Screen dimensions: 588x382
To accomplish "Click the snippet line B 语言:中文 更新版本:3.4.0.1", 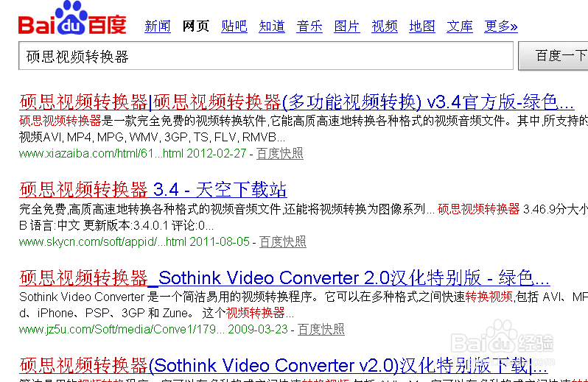I will click(x=116, y=226).
